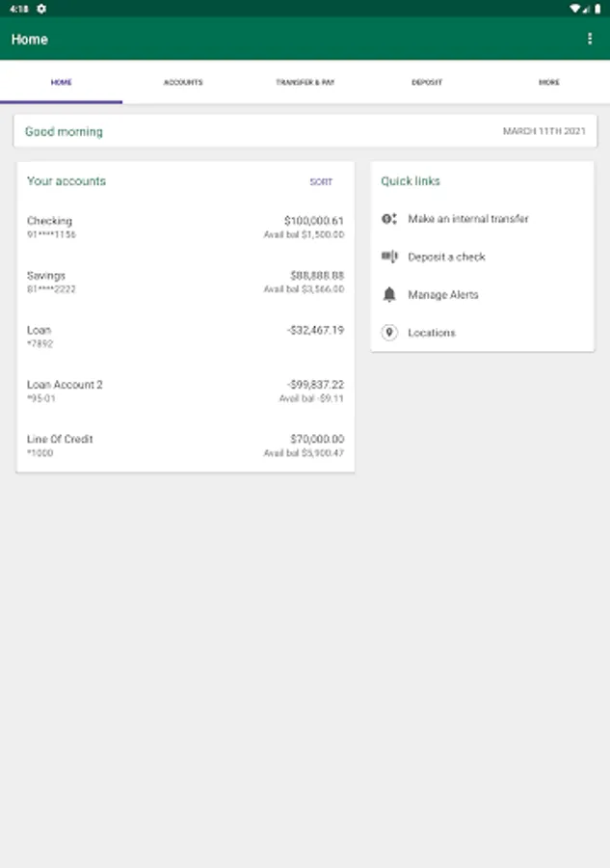Click the Manage Alerts bell icon

coord(389,294)
